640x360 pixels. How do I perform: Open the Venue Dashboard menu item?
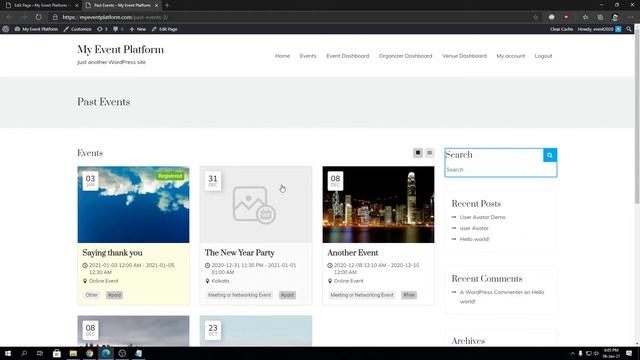464,56
